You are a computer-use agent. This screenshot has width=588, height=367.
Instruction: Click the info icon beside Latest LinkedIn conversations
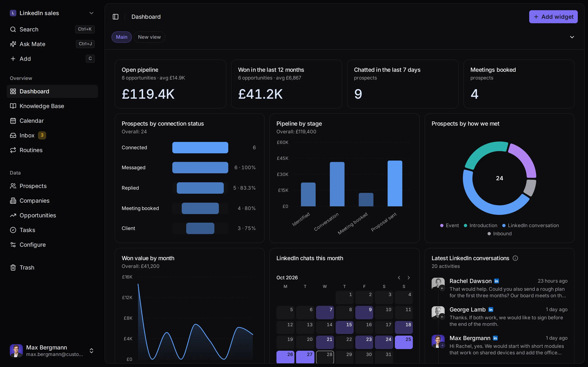click(515, 258)
